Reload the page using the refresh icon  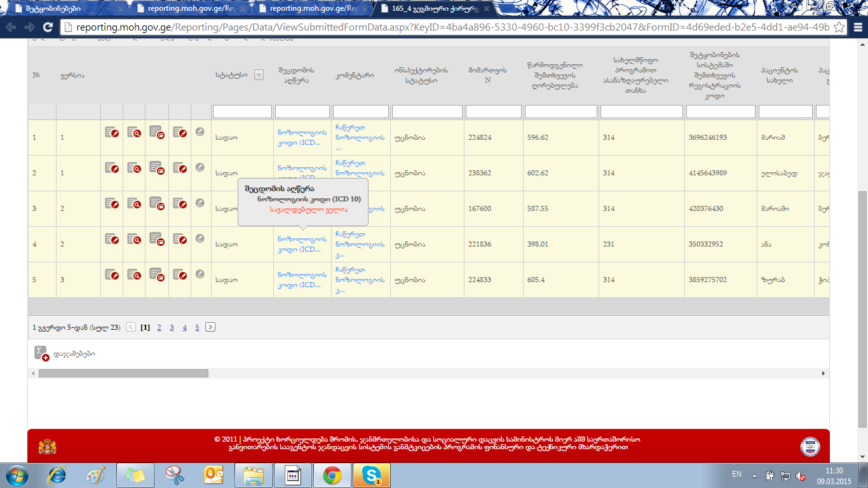[x=47, y=27]
